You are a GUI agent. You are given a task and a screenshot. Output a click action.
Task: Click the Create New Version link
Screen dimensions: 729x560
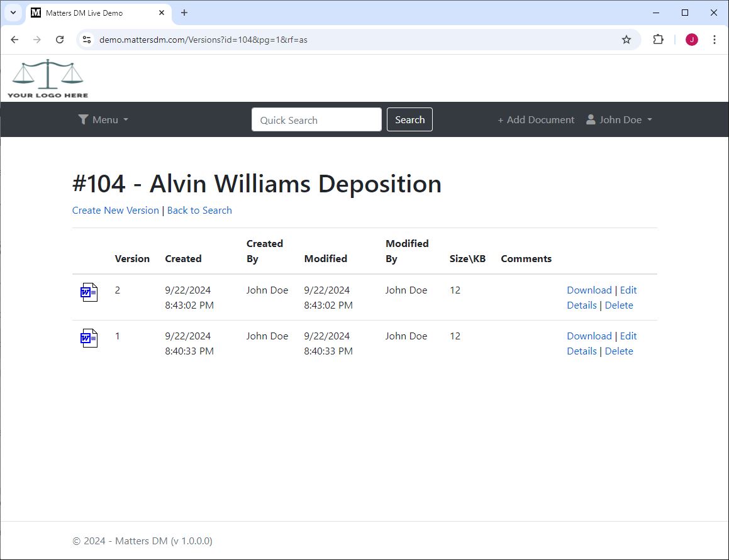tap(115, 211)
